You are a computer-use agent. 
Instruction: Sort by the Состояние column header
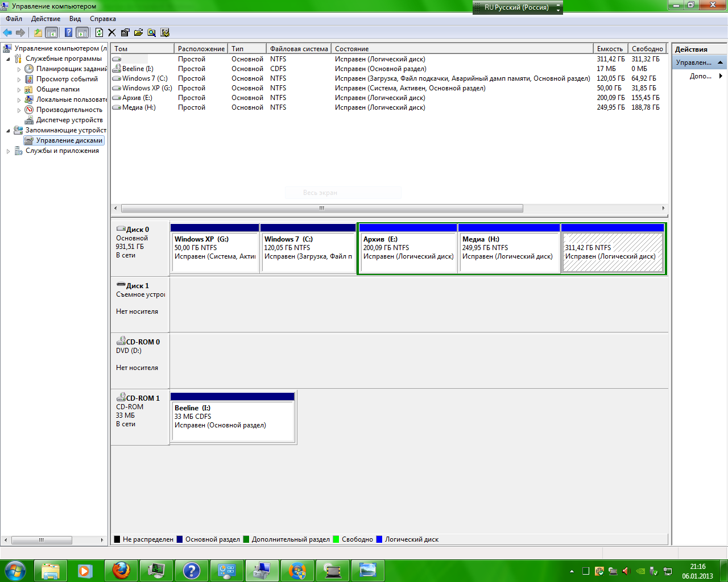(462, 49)
